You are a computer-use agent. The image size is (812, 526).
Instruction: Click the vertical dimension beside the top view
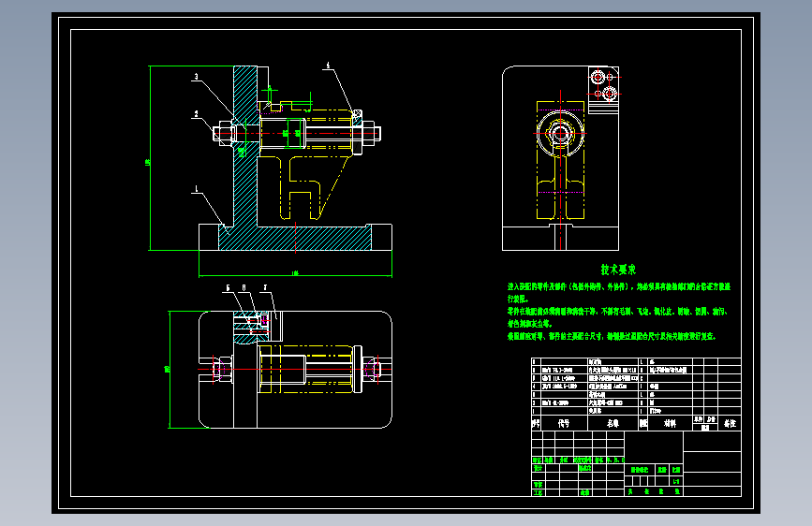pos(168,369)
